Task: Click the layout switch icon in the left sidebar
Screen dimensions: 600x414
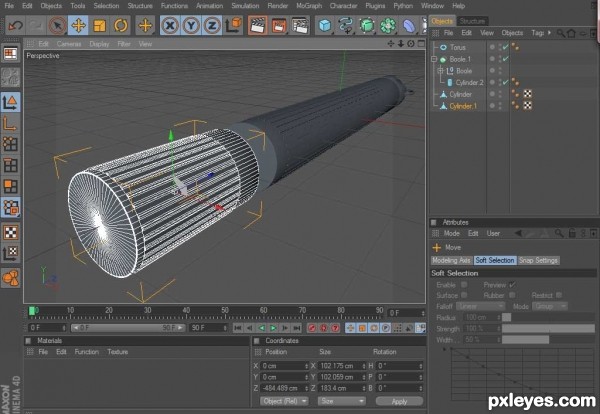Action: tap(10, 54)
